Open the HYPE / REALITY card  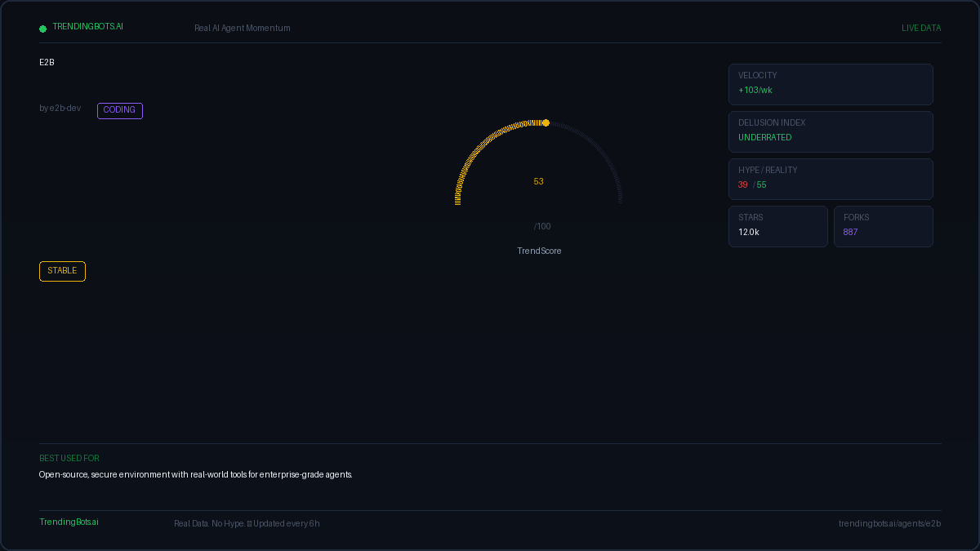[x=831, y=179]
